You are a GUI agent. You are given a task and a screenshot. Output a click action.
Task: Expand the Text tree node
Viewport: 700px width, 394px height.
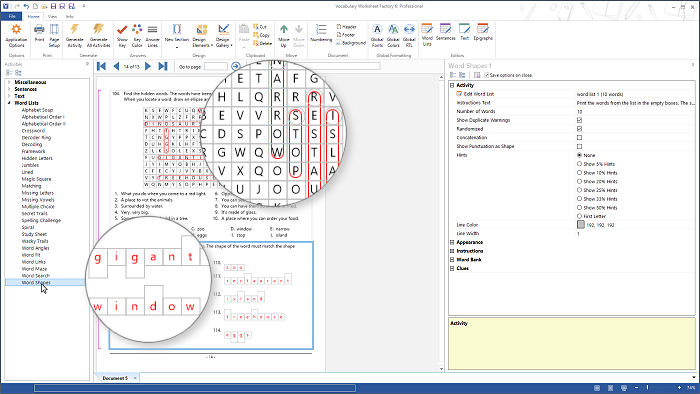click(9, 96)
